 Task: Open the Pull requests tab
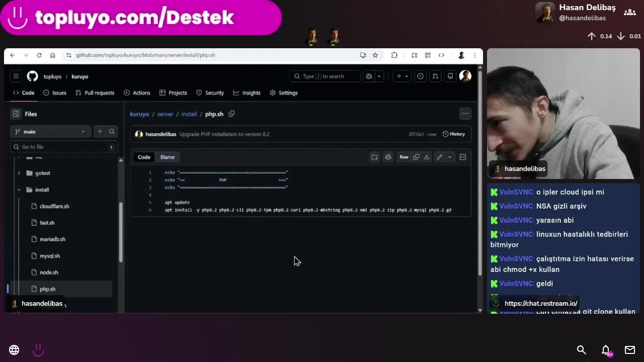95,93
